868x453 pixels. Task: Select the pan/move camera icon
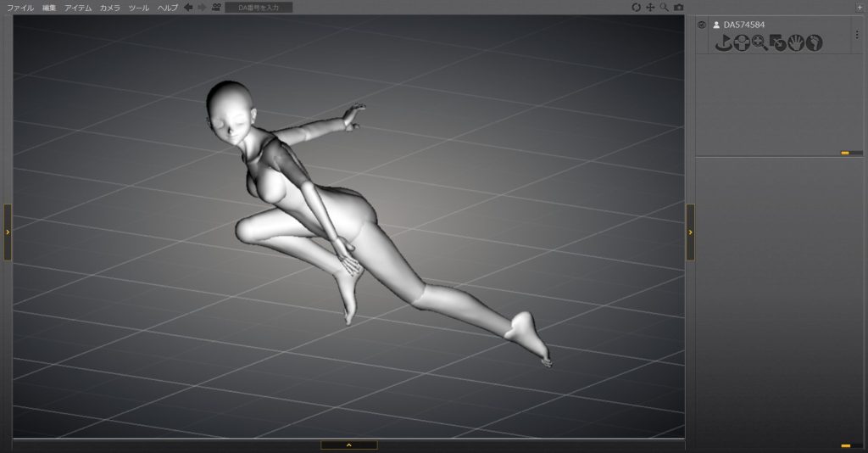[650, 7]
